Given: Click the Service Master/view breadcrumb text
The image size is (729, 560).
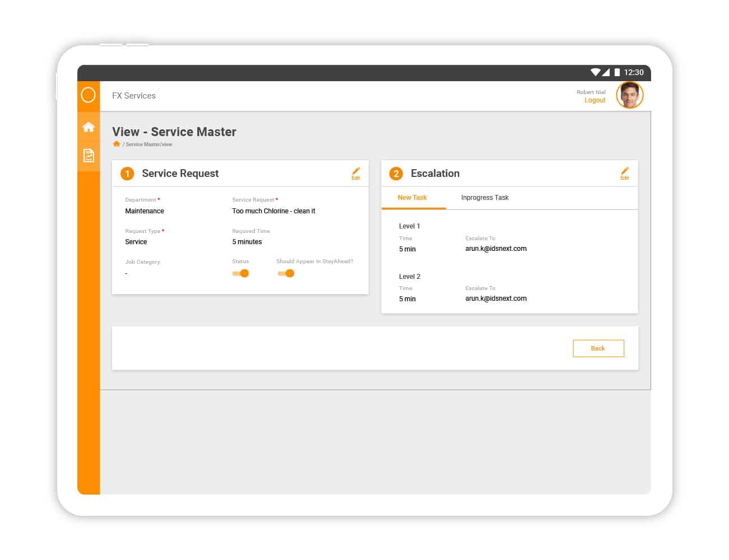Looking at the screenshot, I should point(149,144).
